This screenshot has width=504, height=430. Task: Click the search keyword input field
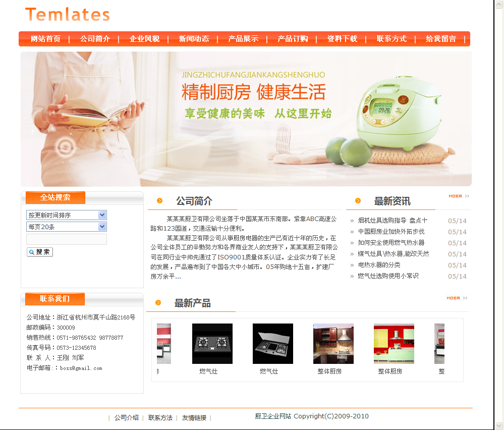click(x=66, y=239)
